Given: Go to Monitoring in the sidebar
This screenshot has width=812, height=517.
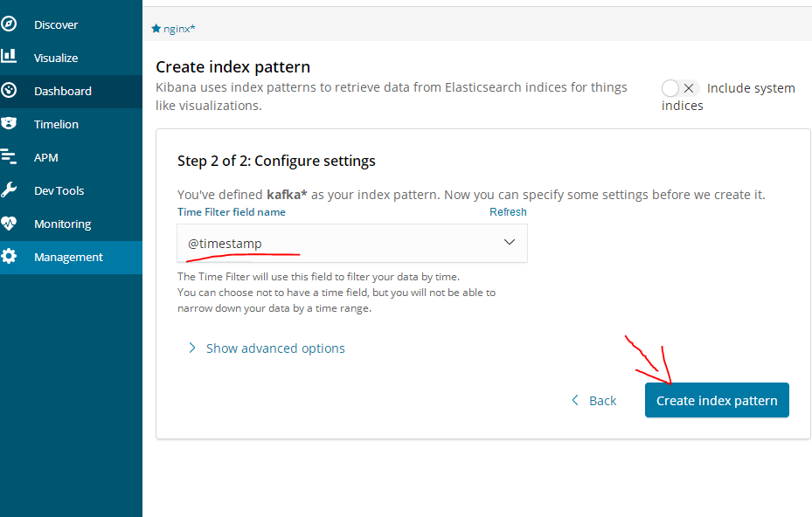Looking at the screenshot, I should click(x=62, y=224).
